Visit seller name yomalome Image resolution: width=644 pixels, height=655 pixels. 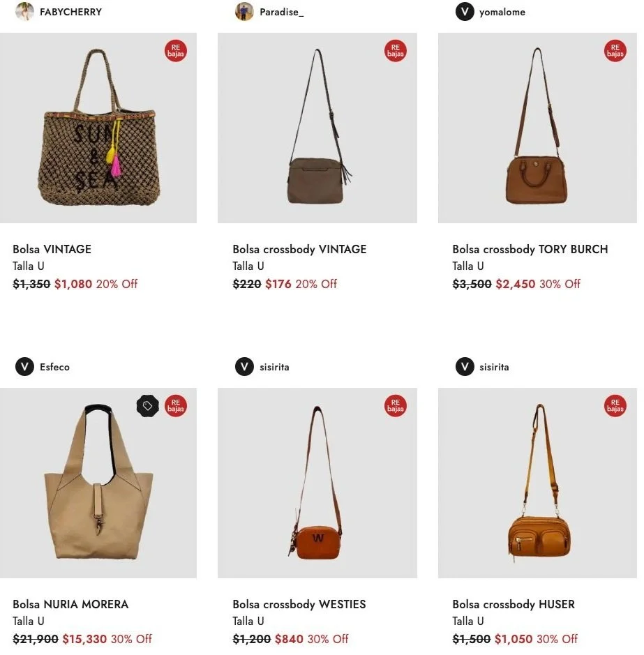[x=502, y=12]
